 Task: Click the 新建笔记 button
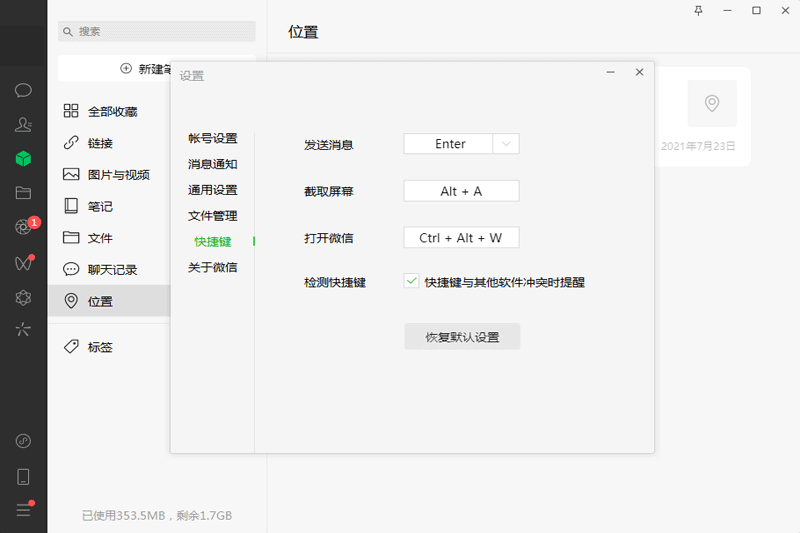[150, 69]
